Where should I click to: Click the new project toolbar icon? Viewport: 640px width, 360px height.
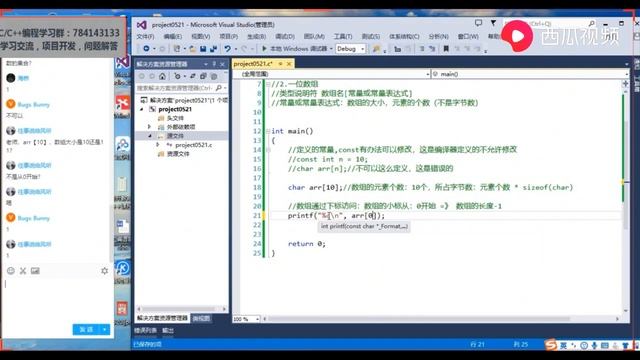click(176, 49)
